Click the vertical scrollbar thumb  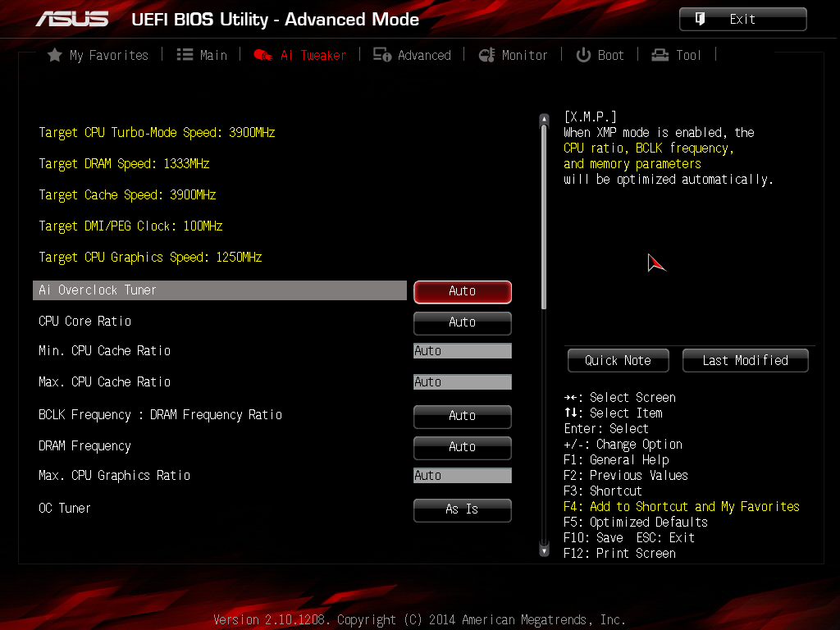point(545,217)
